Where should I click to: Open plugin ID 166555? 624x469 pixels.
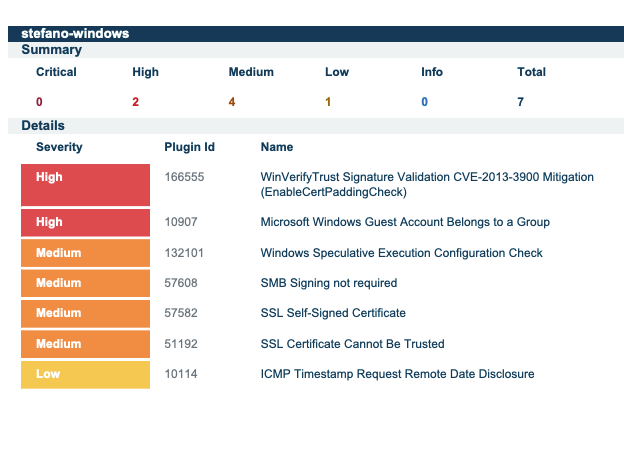click(x=184, y=177)
